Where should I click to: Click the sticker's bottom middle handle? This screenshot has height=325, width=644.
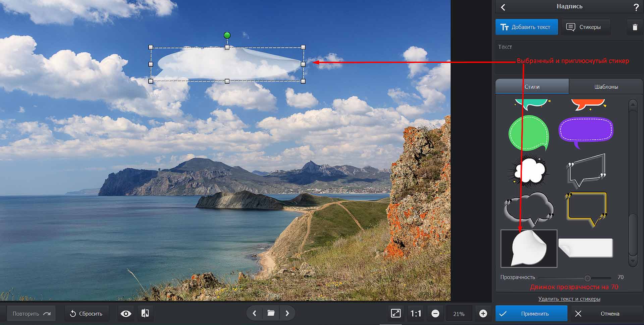pos(227,81)
